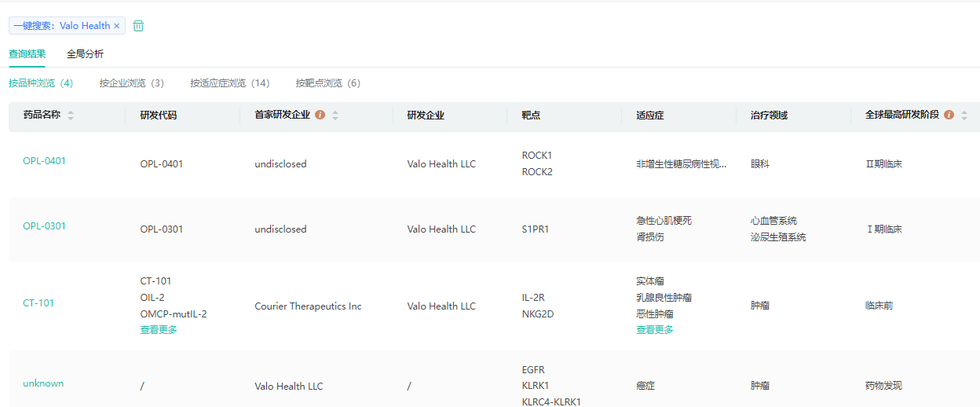This screenshot has width=980, height=407.
Task: Switch to 查询结果 tab
Action: 27,54
